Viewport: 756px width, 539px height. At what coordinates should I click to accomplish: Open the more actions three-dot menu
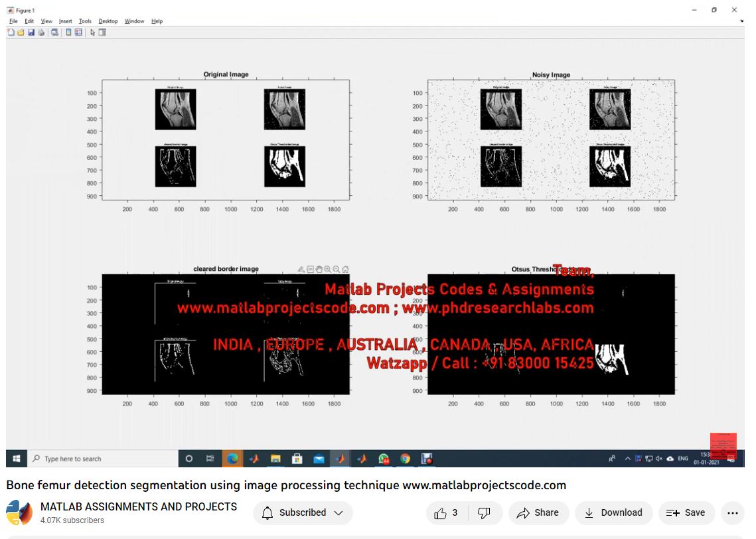coord(732,512)
